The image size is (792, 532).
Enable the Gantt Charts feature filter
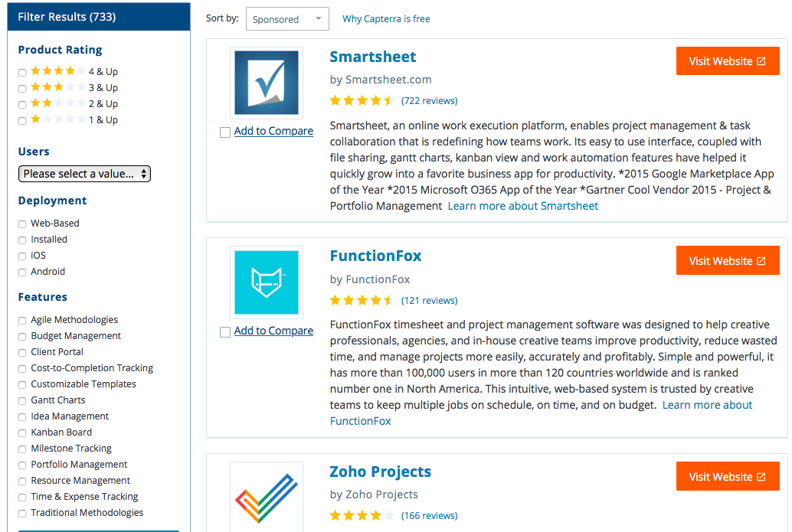(22, 401)
